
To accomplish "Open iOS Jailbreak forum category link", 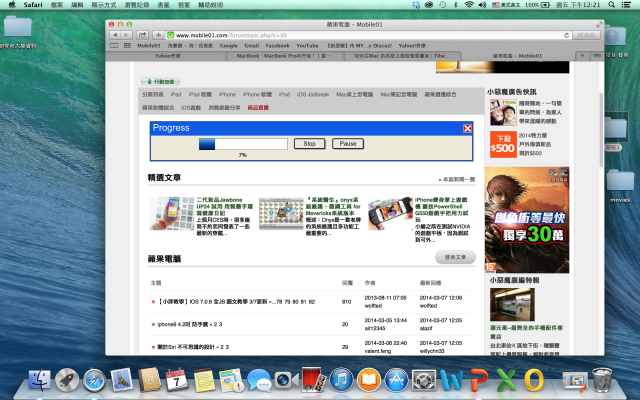I will [x=313, y=94].
